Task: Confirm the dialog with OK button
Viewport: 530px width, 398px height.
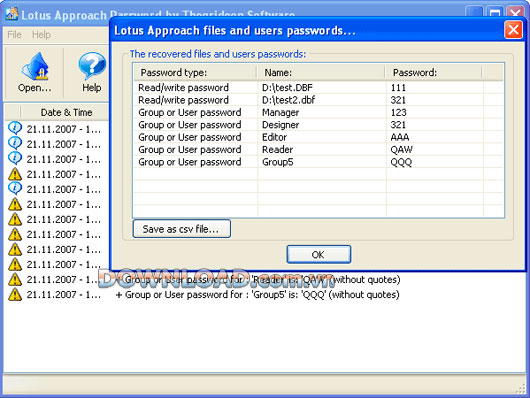Action: pyautogui.click(x=318, y=254)
